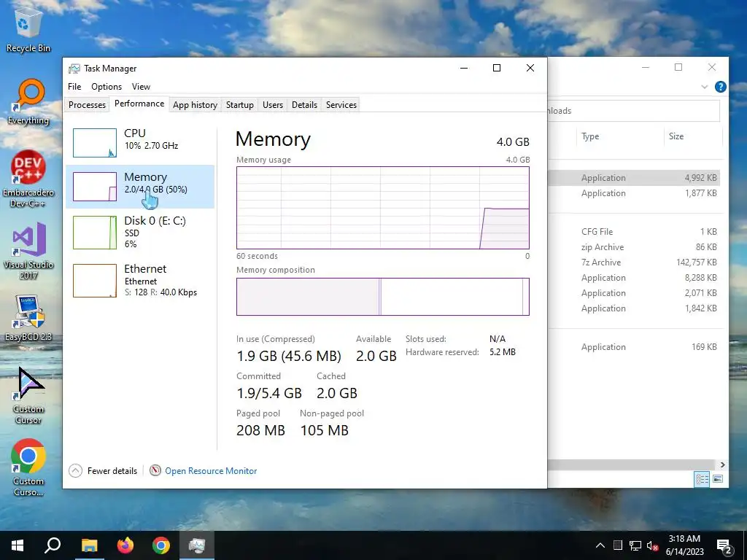This screenshot has width=747, height=560.
Task: Click the muted volume tray icon
Action: [652, 545]
